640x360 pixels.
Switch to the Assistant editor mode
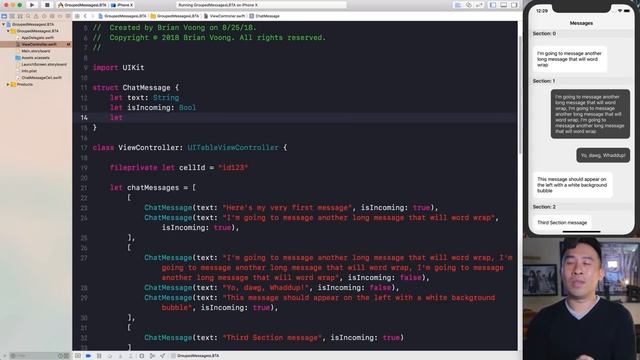pos(469,5)
